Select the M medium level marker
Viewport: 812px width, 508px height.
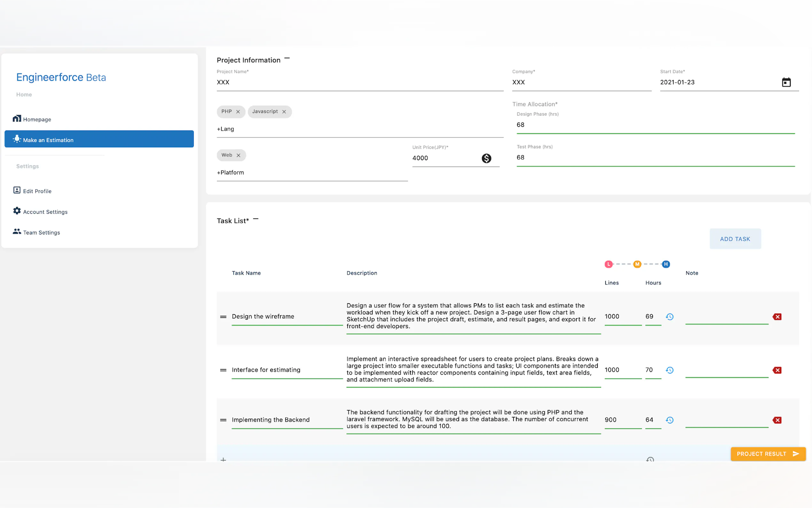point(637,264)
